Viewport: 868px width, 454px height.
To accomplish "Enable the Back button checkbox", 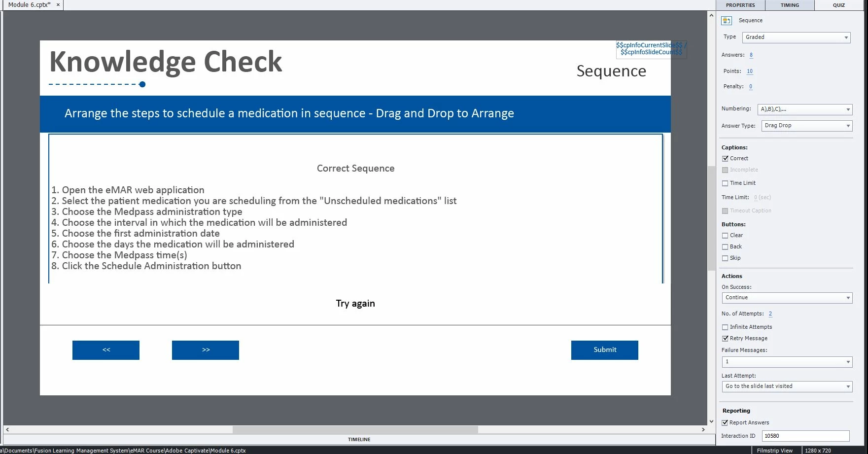I will click(725, 247).
